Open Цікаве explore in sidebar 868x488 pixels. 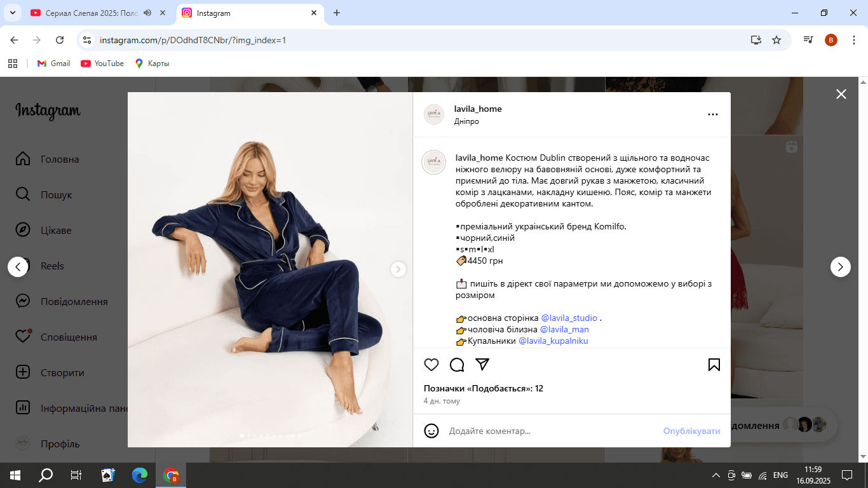(x=44, y=230)
